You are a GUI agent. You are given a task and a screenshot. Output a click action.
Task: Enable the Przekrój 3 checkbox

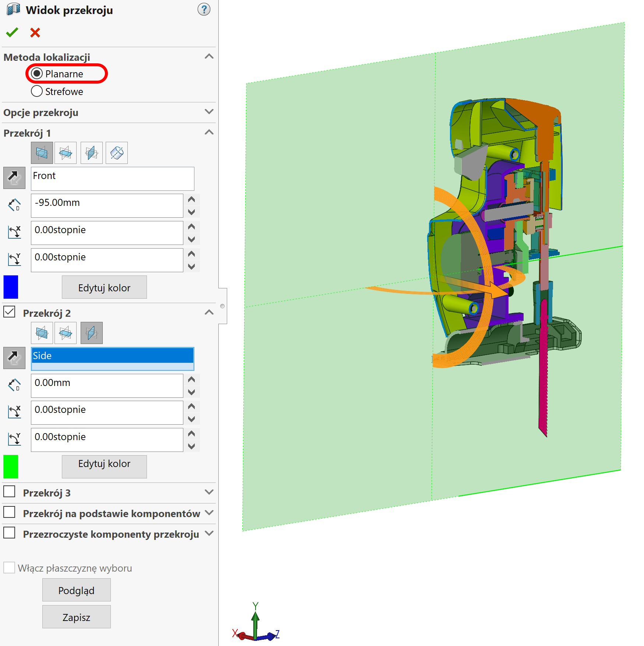pos(9,491)
